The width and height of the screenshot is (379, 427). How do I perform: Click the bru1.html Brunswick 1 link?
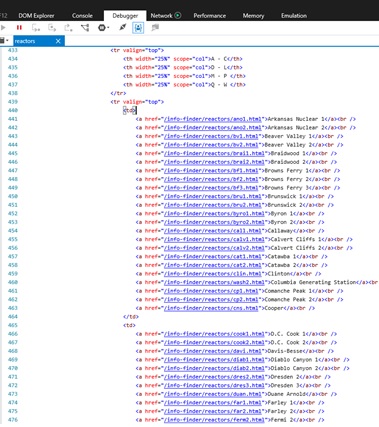pyautogui.click(x=213, y=196)
